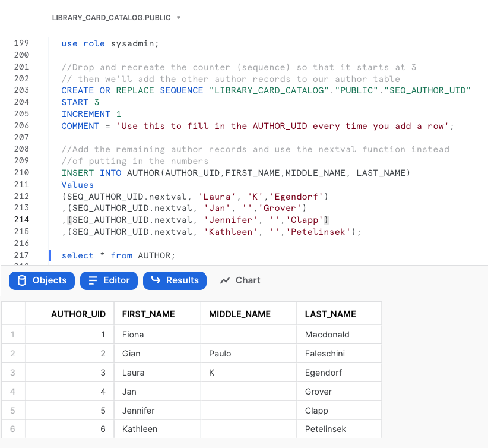Toggle the Objects panel button
The width and height of the screenshot is (488, 448).
[x=42, y=280]
